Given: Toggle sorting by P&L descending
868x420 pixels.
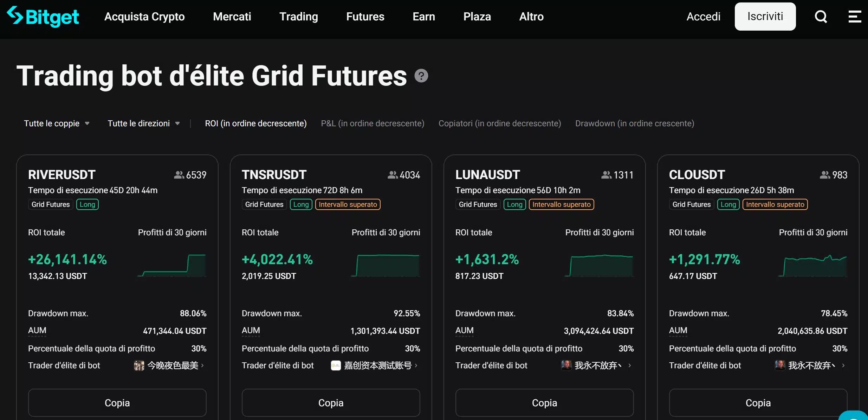Looking at the screenshot, I should [x=373, y=123].
